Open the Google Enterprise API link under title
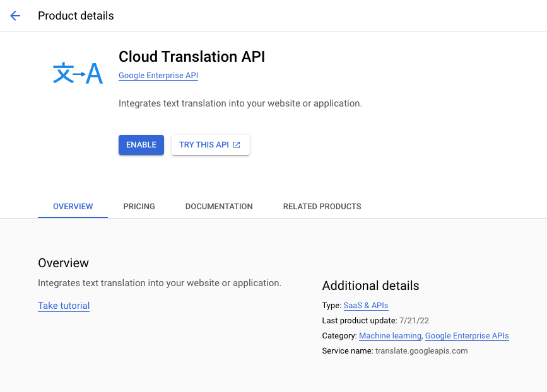 (x=158, y=76)
